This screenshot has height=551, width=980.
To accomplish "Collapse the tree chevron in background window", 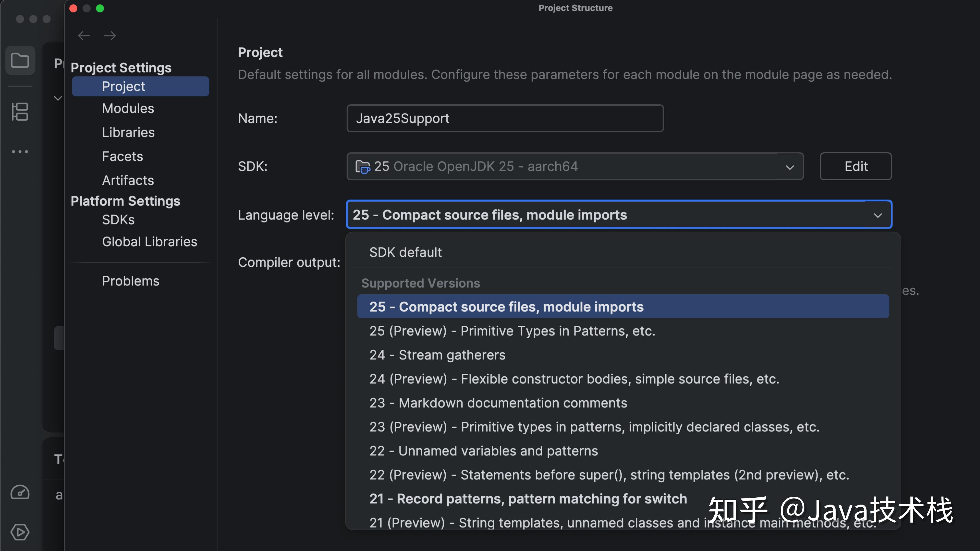I will point(58,98).
